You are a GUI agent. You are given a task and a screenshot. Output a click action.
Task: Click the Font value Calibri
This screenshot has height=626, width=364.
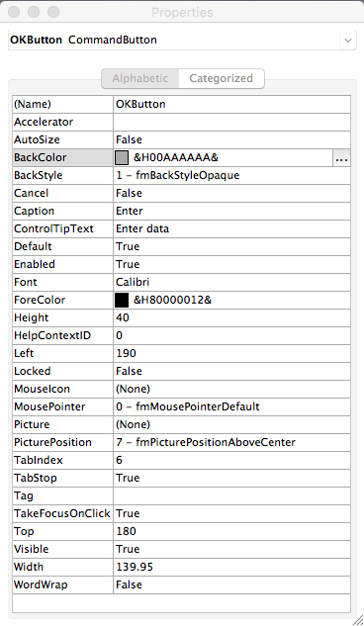(231, 282)
